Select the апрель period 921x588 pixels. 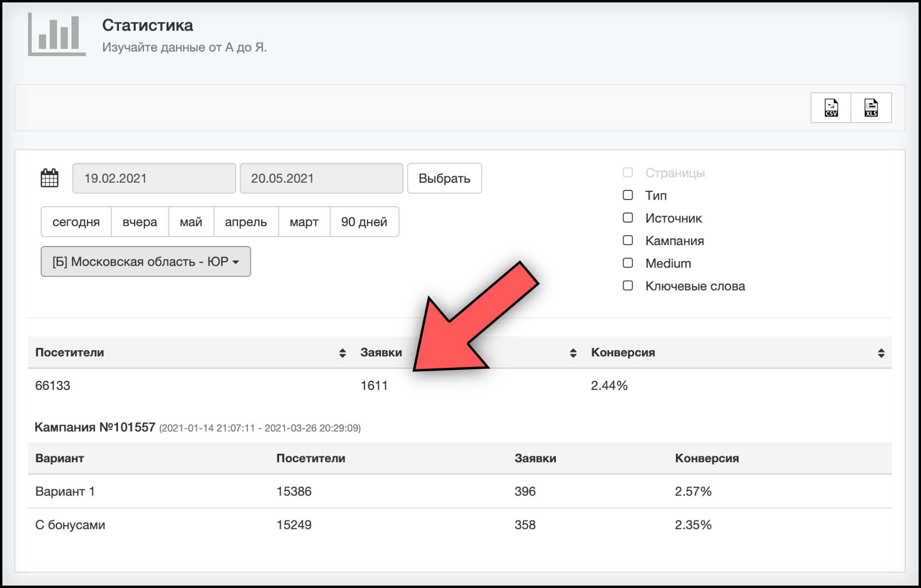pyautogui.click(x=246, y=222)
